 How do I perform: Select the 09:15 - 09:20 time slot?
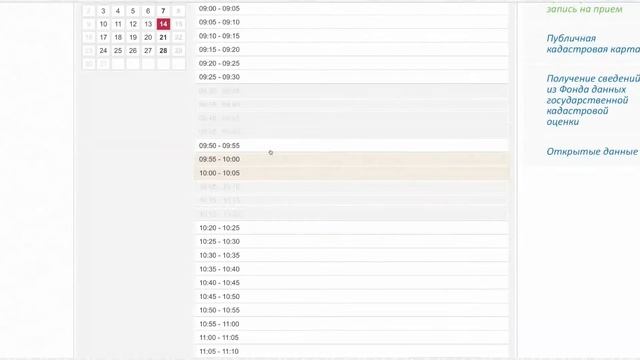(x=352, y=49)
